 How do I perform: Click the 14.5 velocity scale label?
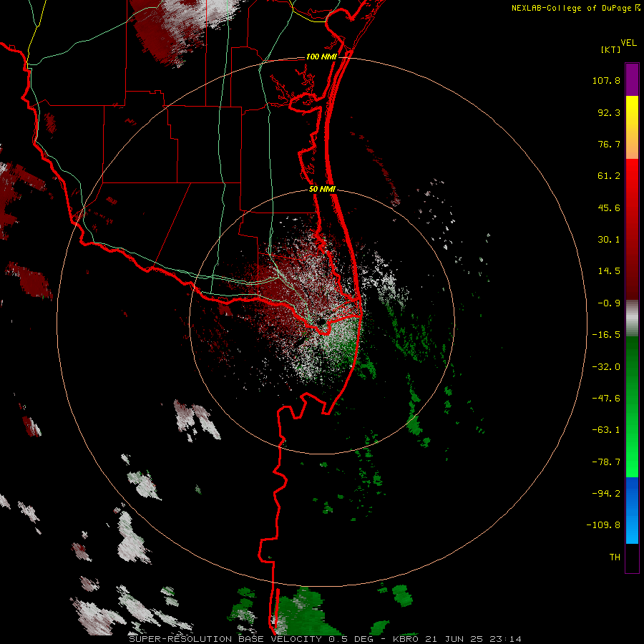pos(609,271)
